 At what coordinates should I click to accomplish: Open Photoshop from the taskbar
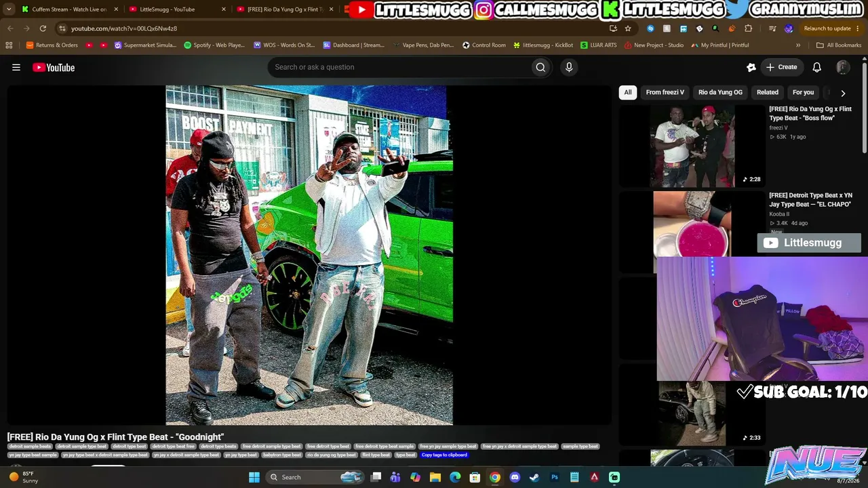pyautogui.click(x=555, y=477)
